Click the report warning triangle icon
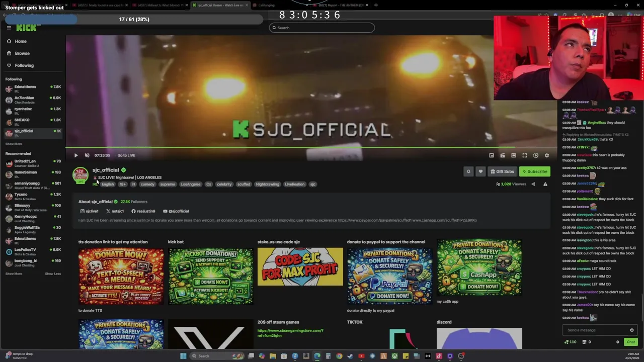The height and width of the screenshot is (362, 644). click(545, 184)
